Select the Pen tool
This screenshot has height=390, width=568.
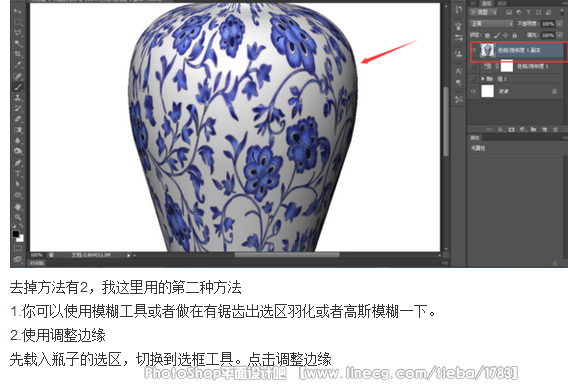click(x=18, y=163)
